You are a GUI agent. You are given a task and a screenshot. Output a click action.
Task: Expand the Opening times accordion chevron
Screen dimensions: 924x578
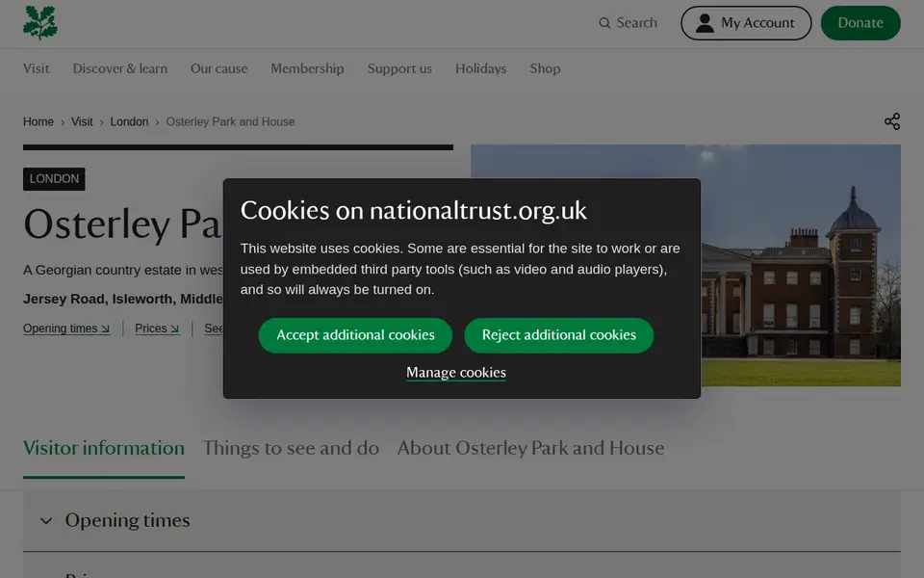click(x=46, y=521)
